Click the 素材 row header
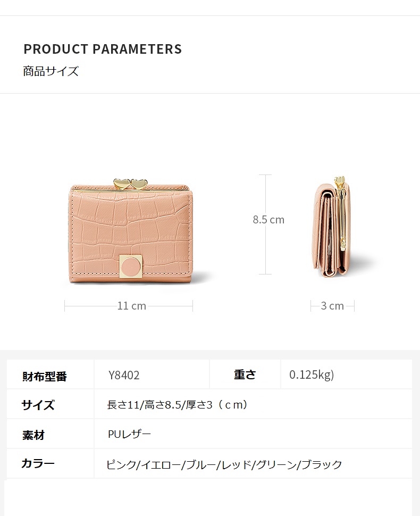This screenshot has width=420, height=516. [x=33, y=435]
